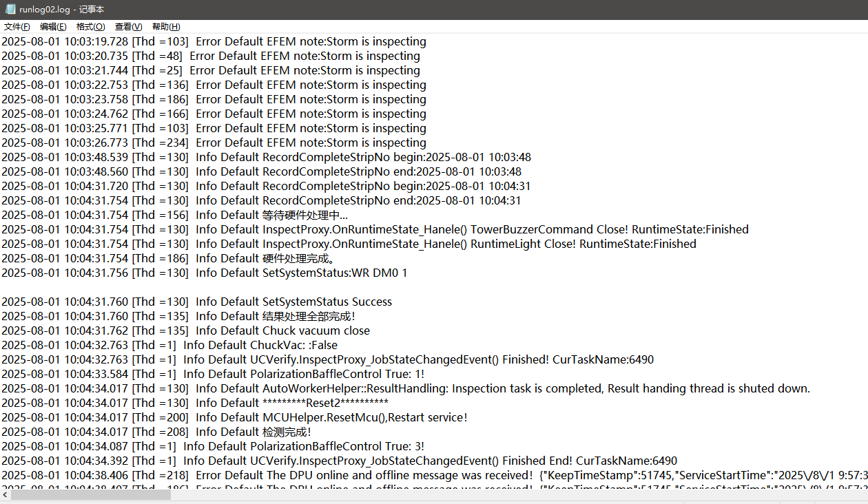Viewport: 868px width, 504px height.
Task: Open the 文件(F) menu
Action: [x=17, y=27]
